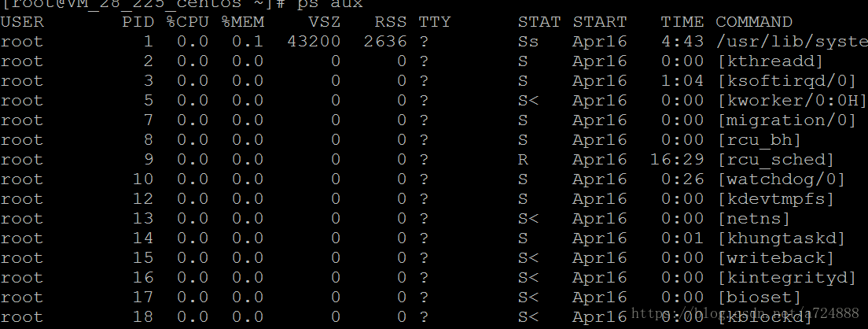Click the %CPU column header
The height and width of the screenshot is (329, 868).
187,22
